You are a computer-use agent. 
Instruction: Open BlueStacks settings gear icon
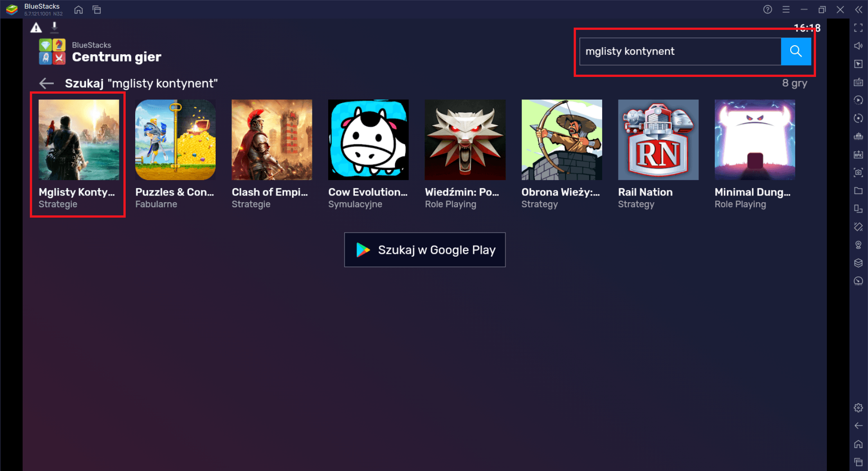coord(858,408)
